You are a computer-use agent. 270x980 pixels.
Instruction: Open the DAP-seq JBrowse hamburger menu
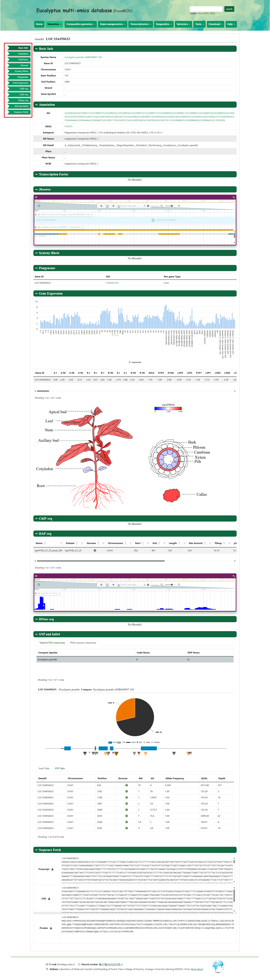coord(36,576)
